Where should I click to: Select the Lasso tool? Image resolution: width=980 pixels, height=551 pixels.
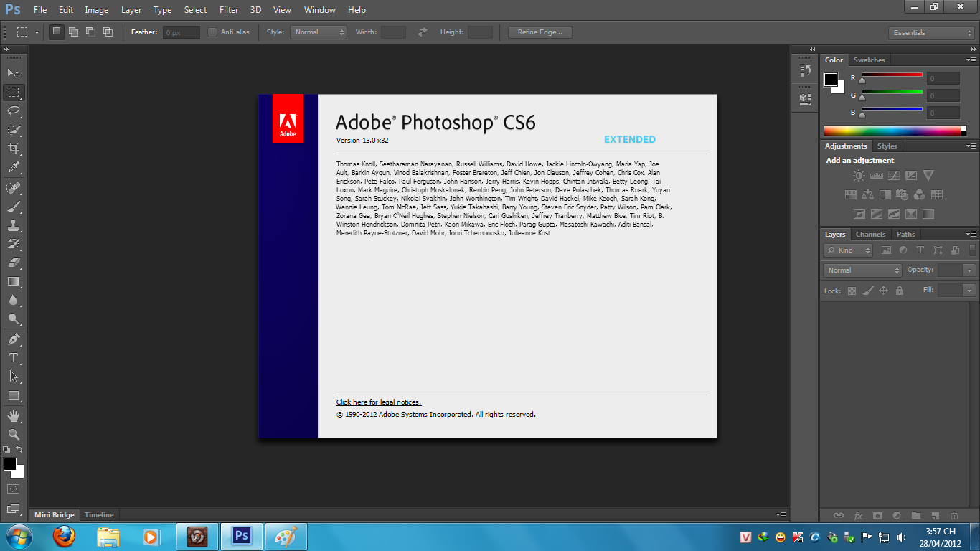click(14, 110)
